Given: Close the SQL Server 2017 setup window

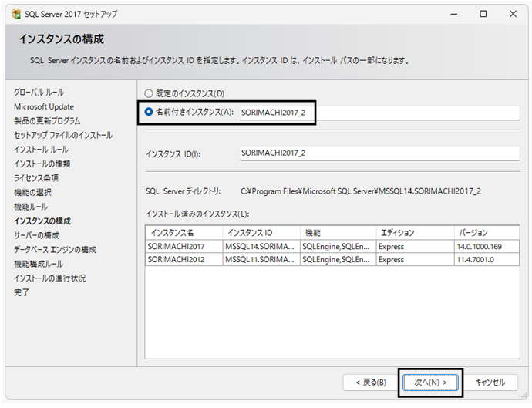Looking at the screenshot, I should tap(513, 14).
